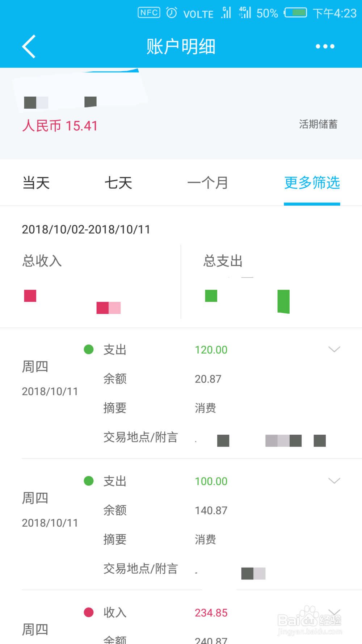Viewport: 362px width, 644px height.
Task: Tap the 2018/10/02-2018/10/11 date range
Action: pos(86,229)
